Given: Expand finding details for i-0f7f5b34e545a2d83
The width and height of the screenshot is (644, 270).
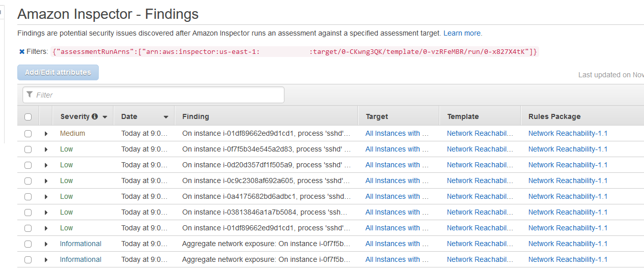Looking at the screenshot, I should click(46, 149).
